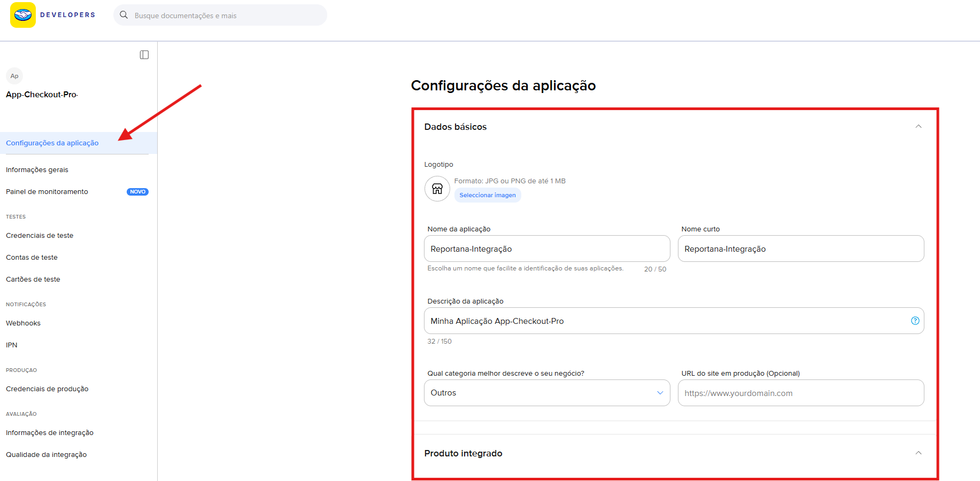The width and height of the screenshot is (980, 481).
Task: Click the Configurações da aplicação page heading
Action: tap(503, 86)
